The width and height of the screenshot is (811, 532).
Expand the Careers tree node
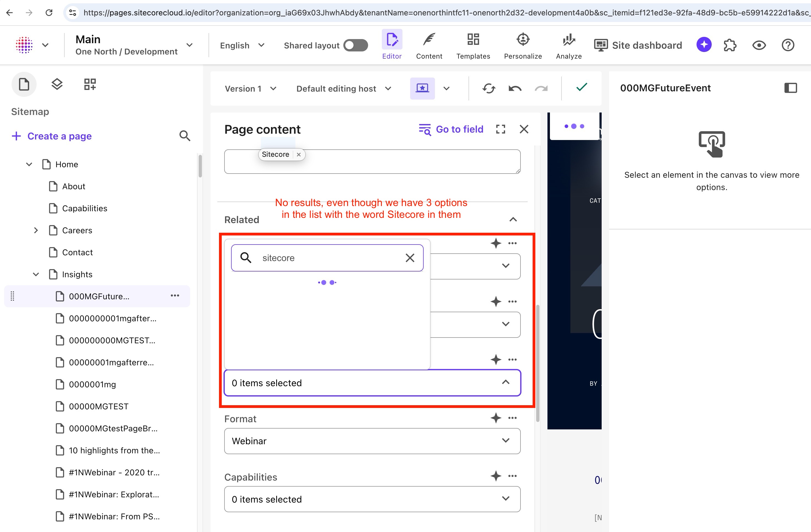(36, 231)
